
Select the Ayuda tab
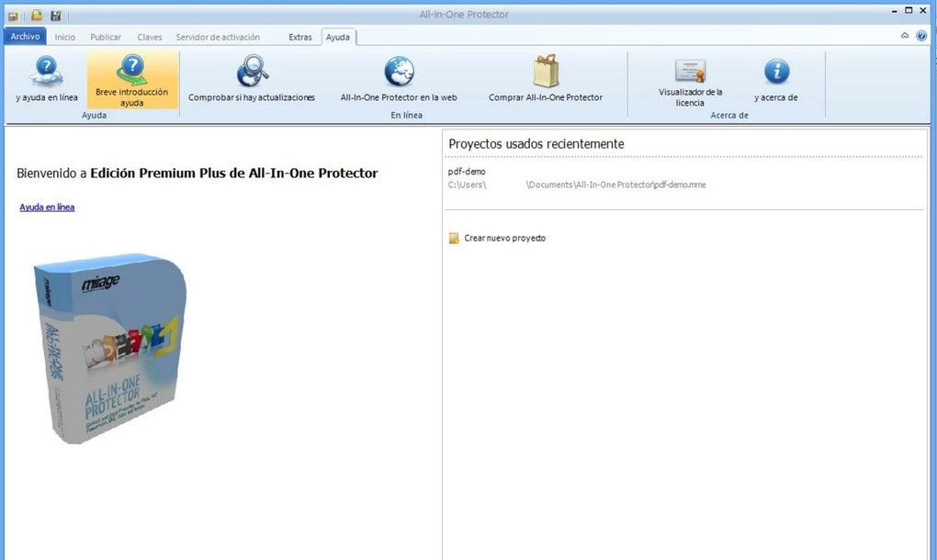338,37
